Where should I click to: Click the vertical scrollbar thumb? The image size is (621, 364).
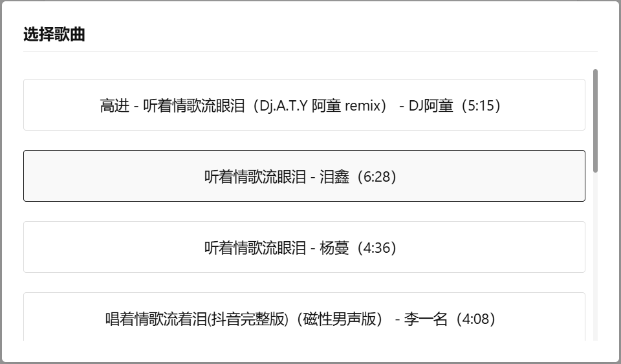point(595,120)
